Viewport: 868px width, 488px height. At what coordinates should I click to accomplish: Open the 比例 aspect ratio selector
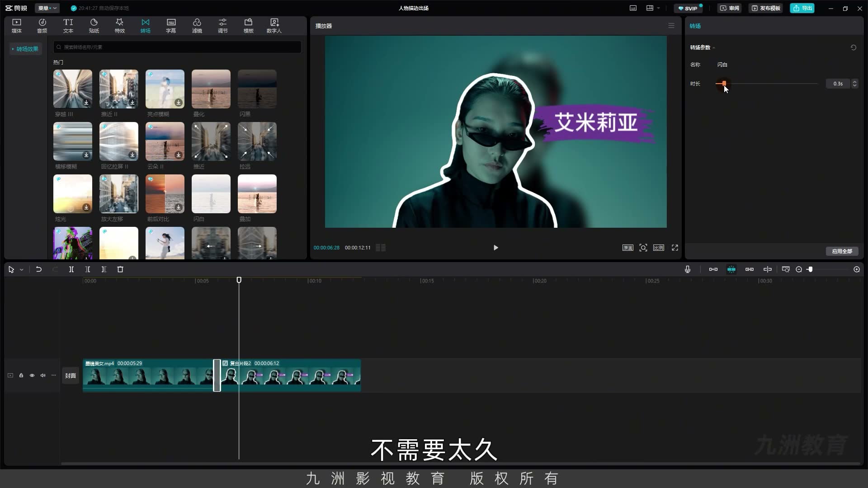click(x=659, y=248)
